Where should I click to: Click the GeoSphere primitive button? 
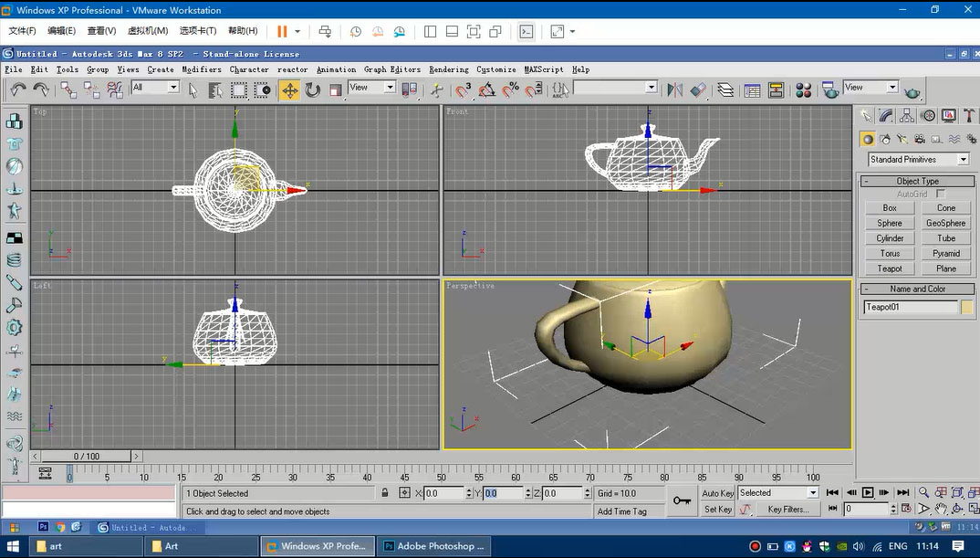[945, 224]
